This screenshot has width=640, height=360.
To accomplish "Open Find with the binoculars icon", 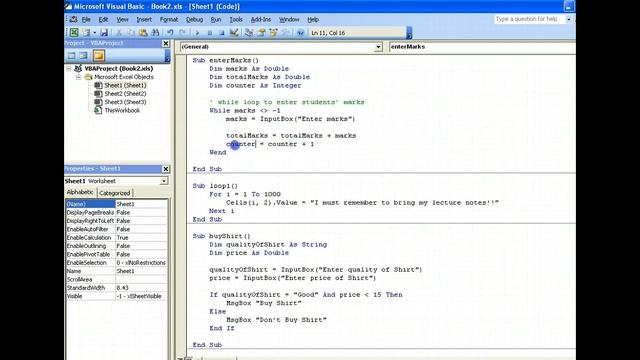I will point(155,33).
